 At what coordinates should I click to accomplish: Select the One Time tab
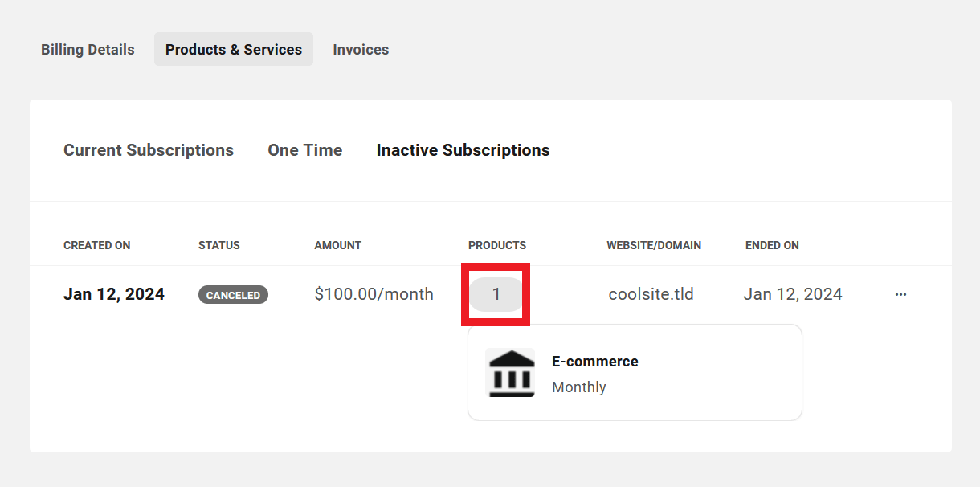(305, 150)
